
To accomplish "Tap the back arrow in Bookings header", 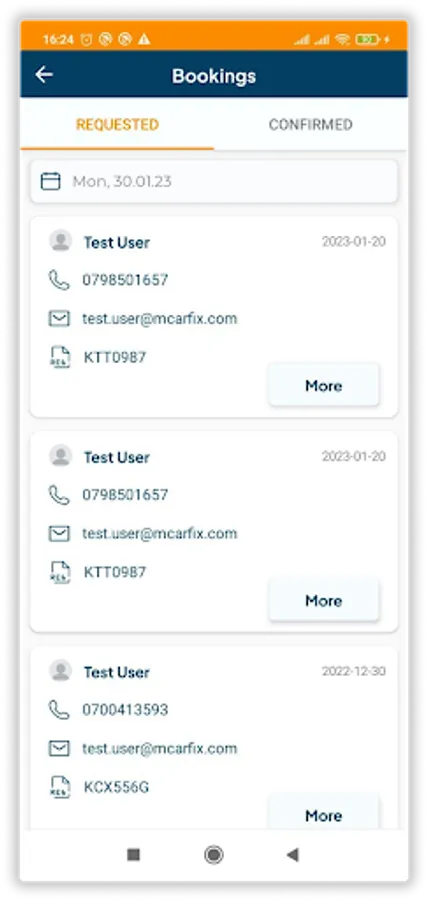I will (x=44, y=75).
